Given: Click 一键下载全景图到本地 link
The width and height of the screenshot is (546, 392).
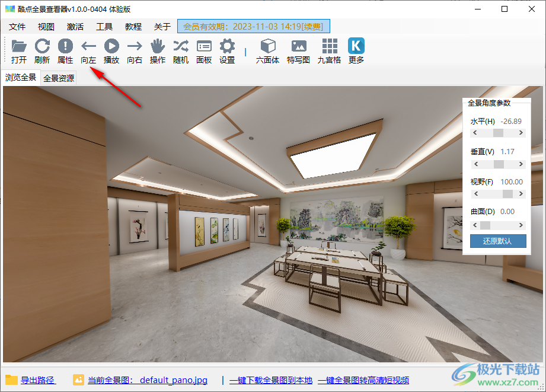Looking at the screenshot, I should (271, 380).
